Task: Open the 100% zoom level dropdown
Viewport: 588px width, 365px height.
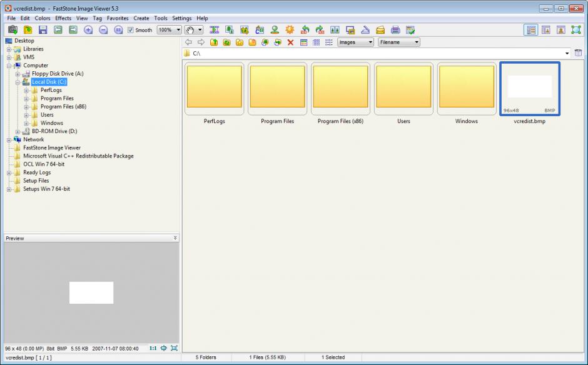Action: click(x=179, y=30)
